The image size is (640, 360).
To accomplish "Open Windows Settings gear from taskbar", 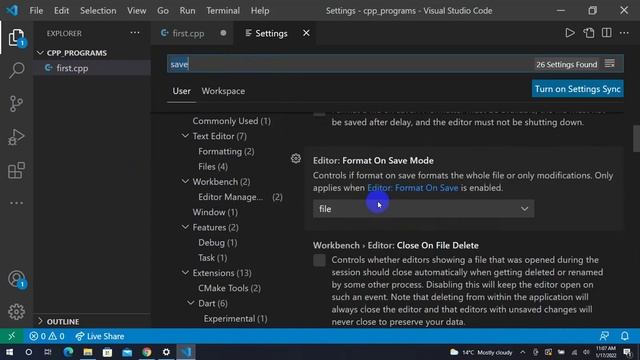I will pyautogui.click(x=166, y=352).
